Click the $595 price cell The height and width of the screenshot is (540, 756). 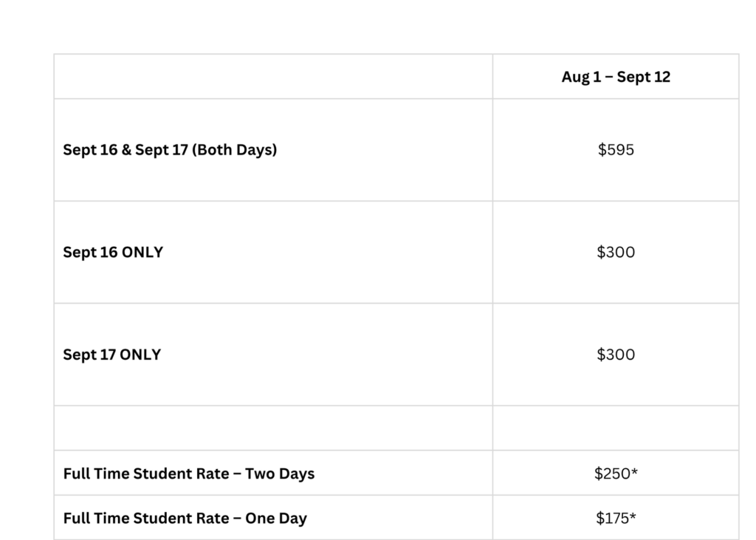coord(615,150)
